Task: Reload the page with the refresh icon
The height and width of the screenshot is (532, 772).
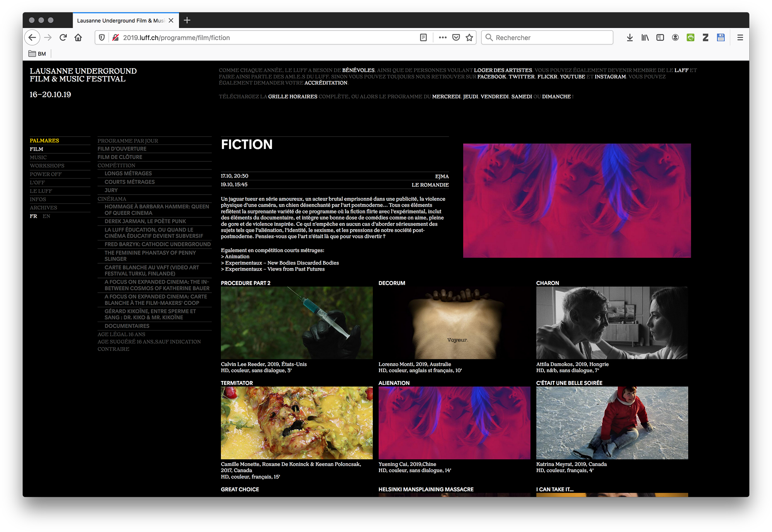Action: [x=63, y=37]
